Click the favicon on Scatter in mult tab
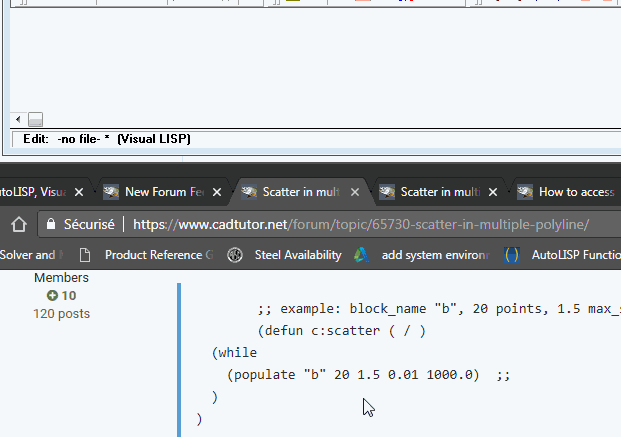Image resolution: width=621 pixels, height=437 pixels. (249, 192)
